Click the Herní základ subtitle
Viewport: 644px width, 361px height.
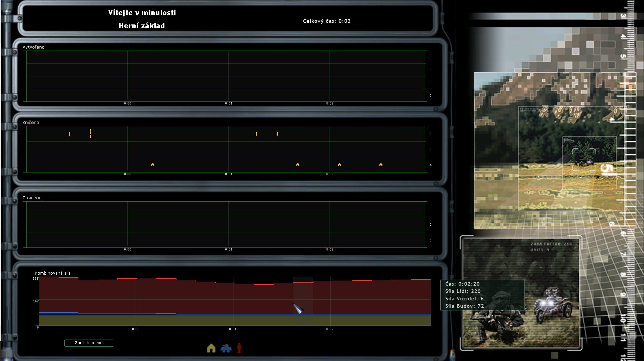tap(142, 26)
